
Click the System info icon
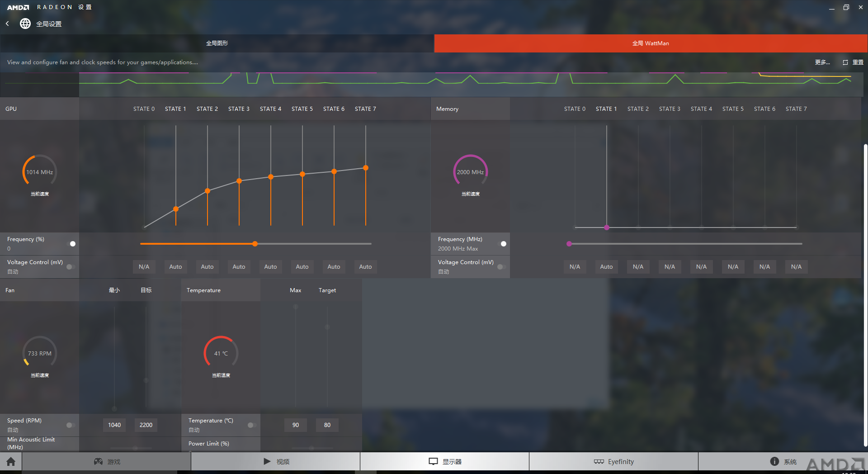pos(774,461)
